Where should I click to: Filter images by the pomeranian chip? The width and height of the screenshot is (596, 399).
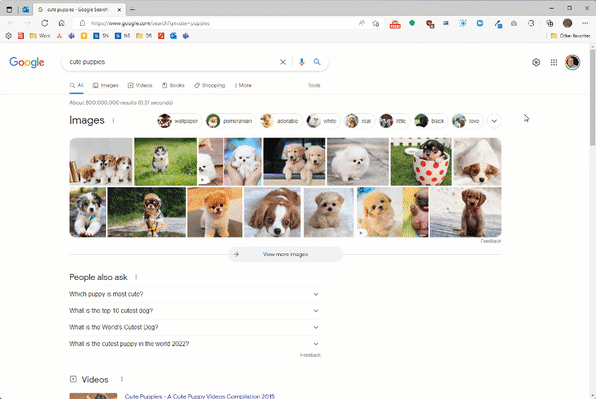coord(231,121)
